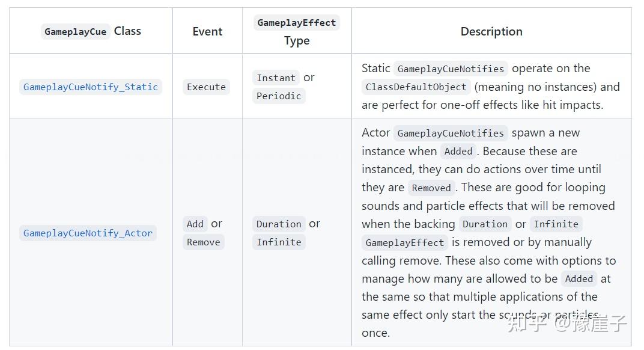The width and height of the screenshot is (644, 350).
Task: Click the Remove event code tag
Action: tap(203, 242)
